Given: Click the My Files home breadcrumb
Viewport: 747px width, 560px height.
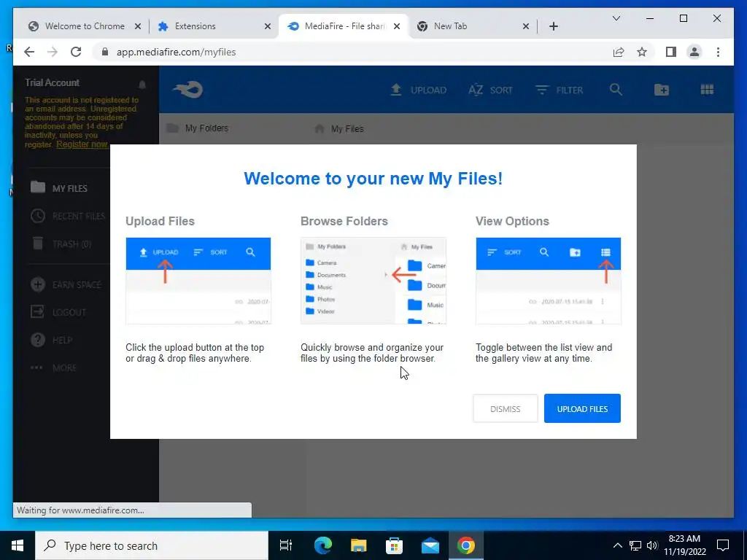Looking at the screenshot, I should 339,128.
